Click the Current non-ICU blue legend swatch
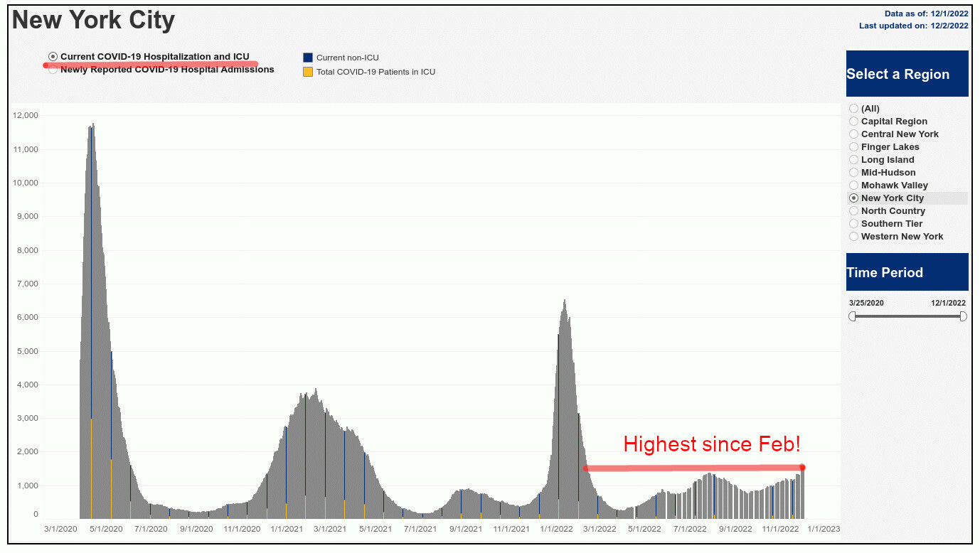The image size is (980, 553). pyautogui.click(x=308, y=58)
